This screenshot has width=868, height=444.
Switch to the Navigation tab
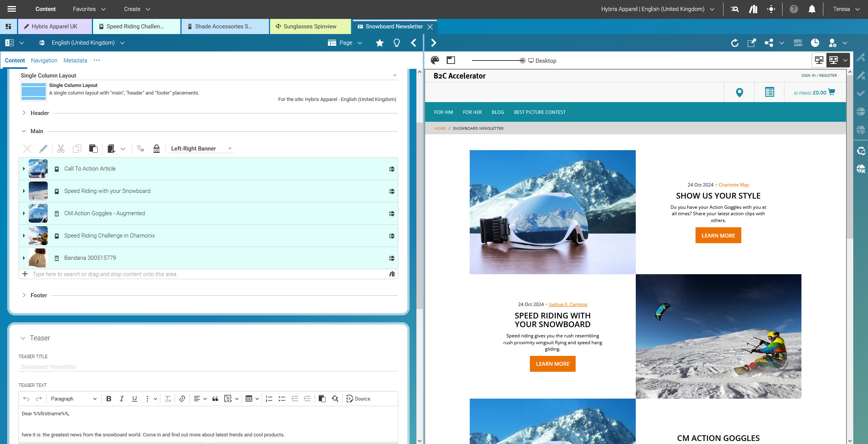tap(44, 61)
